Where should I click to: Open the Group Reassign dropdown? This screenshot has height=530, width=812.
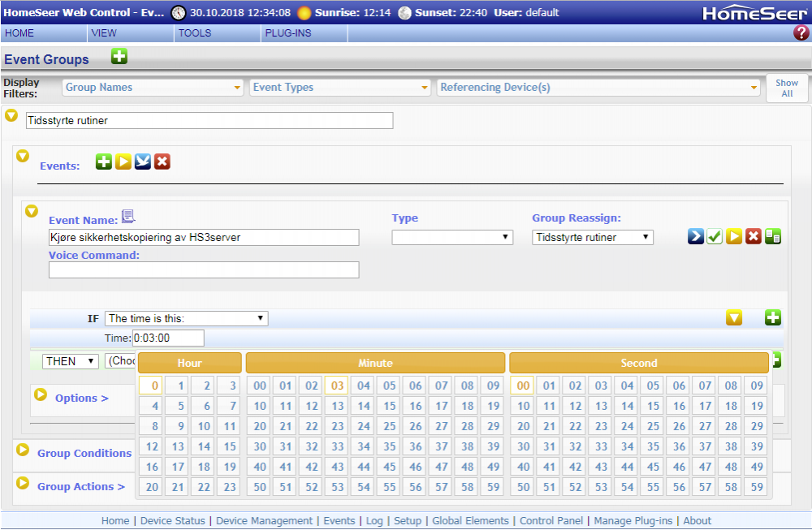coord(593,237)
